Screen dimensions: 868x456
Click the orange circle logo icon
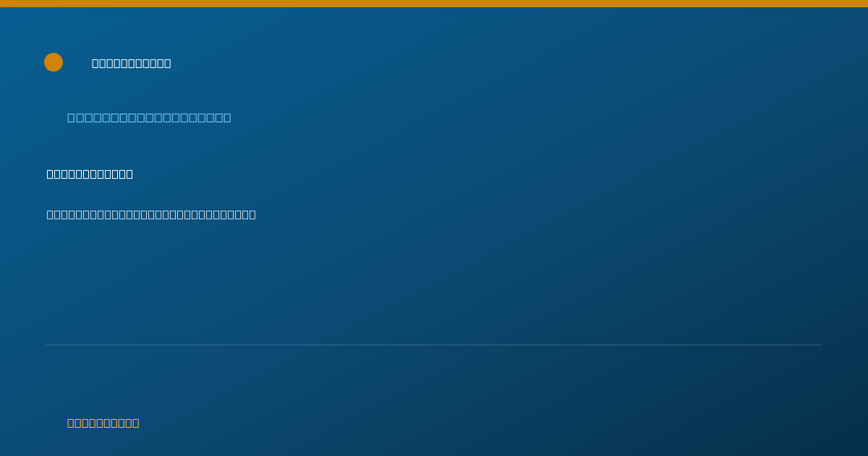point(54,62)
